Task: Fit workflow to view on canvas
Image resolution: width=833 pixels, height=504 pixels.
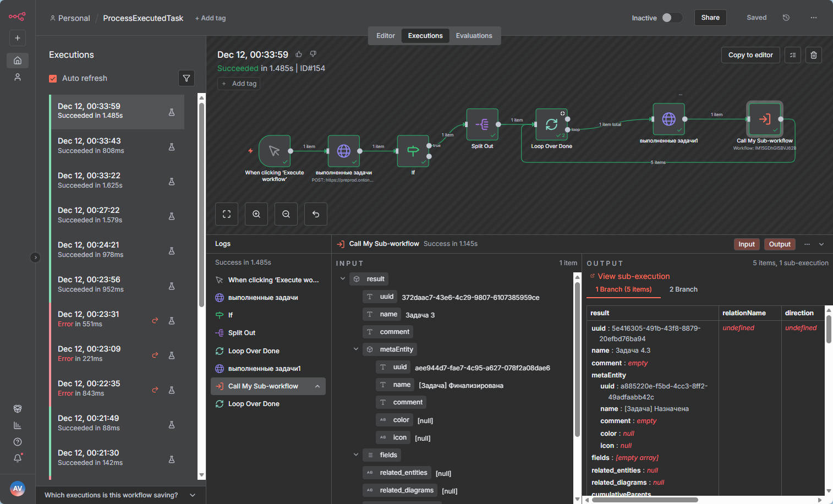Action: pos(227,214)
